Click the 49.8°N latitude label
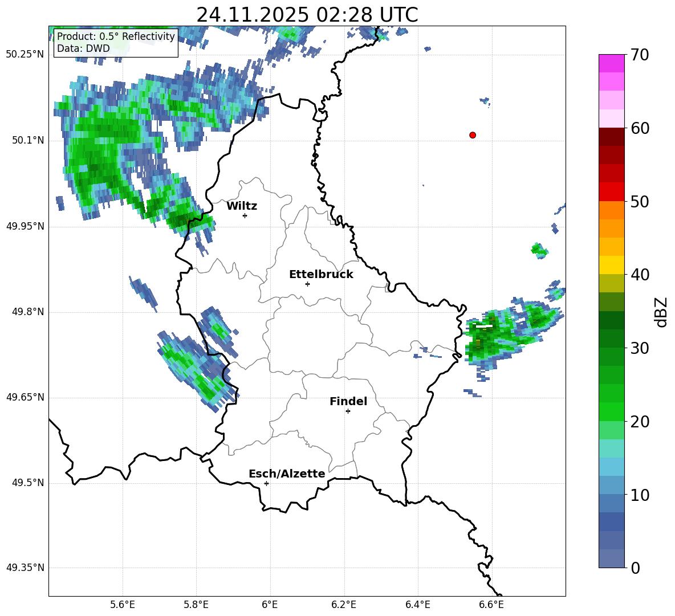Image resolution: width=675 pixels, height=616 pixels. (29, 312)
